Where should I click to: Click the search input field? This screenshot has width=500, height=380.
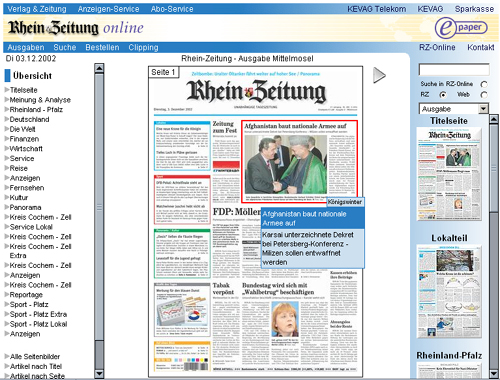click(454, 70)
